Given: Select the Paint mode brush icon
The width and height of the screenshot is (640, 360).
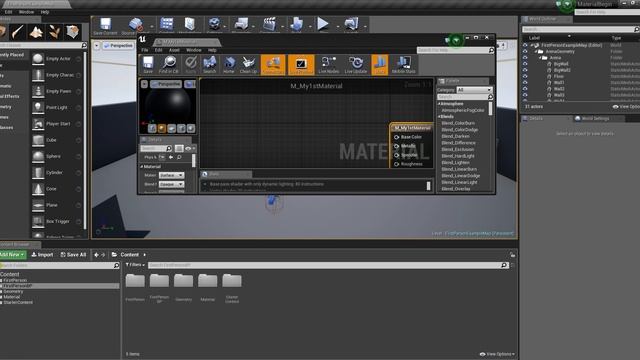Looking at the screenshot, I should (x=18, y=32).
